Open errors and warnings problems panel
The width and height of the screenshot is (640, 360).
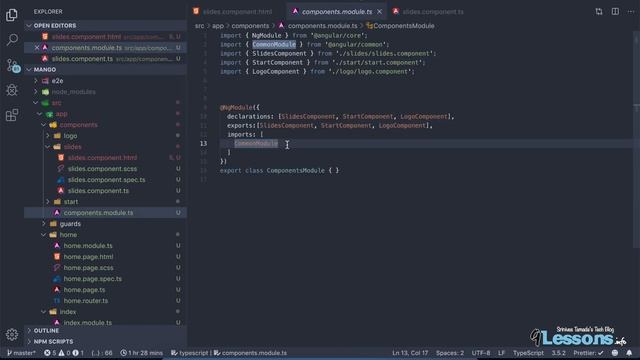point(63,353)
